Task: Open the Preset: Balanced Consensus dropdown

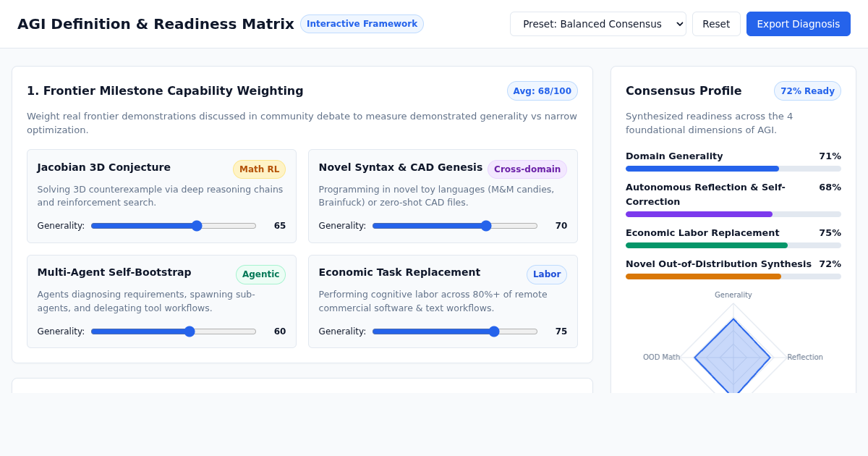Action: click(597, 24)
